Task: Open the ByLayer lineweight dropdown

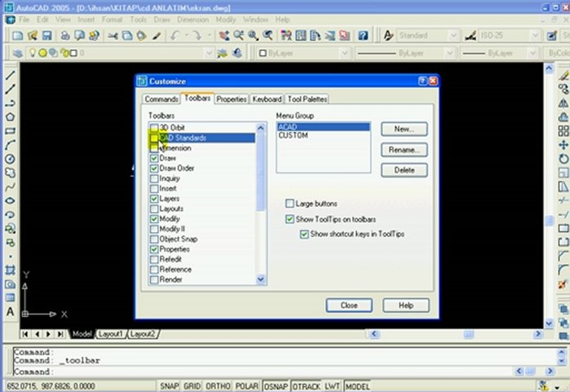Action: 533,53
